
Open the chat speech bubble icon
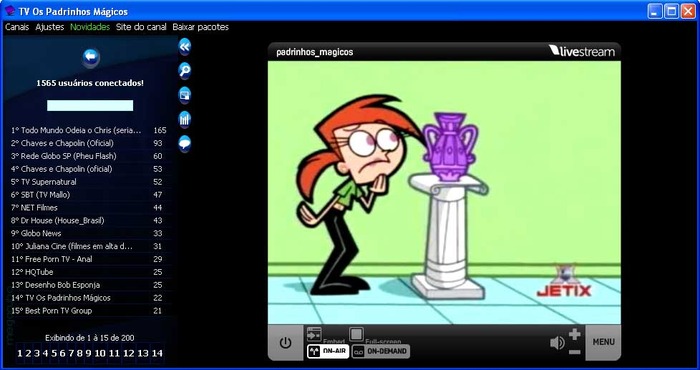[184, 144]
